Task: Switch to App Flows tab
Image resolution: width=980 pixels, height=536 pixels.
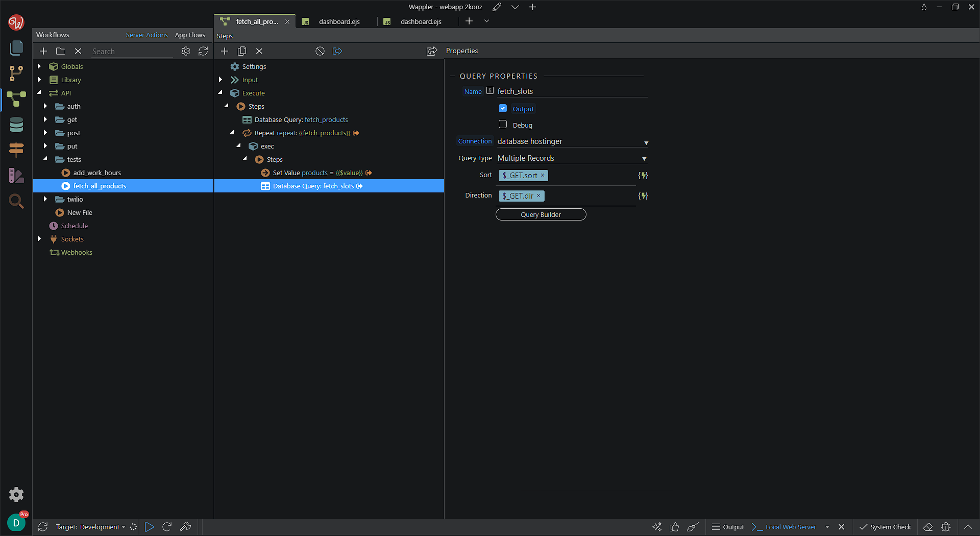Action: (190, 35)
